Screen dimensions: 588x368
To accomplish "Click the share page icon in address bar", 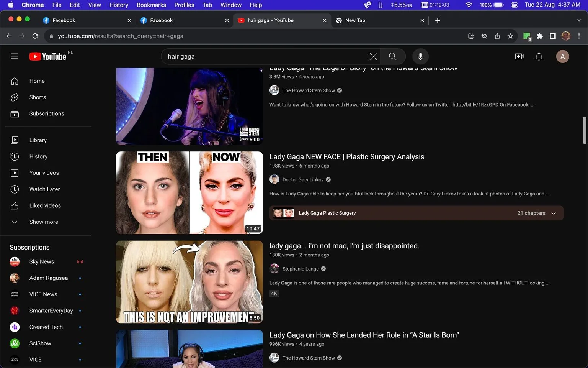I will [x=497, y=36].
